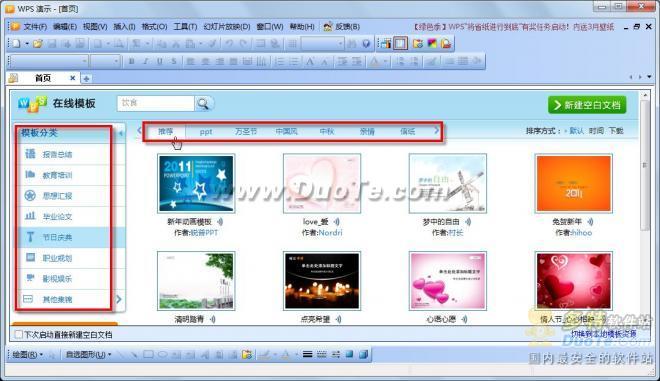Click the add new tab plus icon

click(86, 79)
